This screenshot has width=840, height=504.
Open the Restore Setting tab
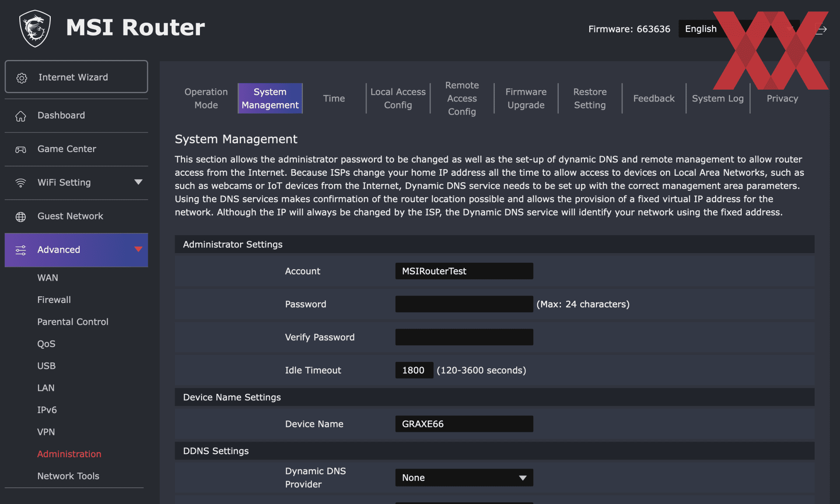pyautogui.click(x=590, y=98)
